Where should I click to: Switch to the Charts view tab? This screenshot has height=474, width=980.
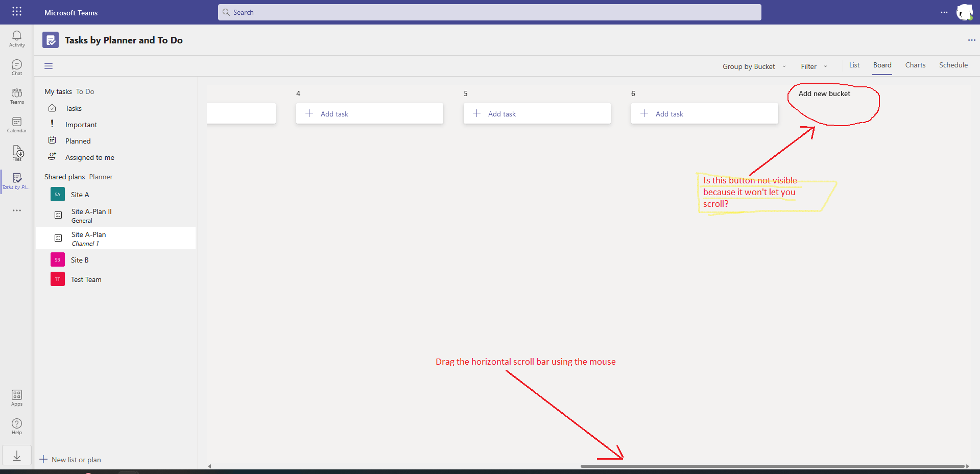[915, 65]
